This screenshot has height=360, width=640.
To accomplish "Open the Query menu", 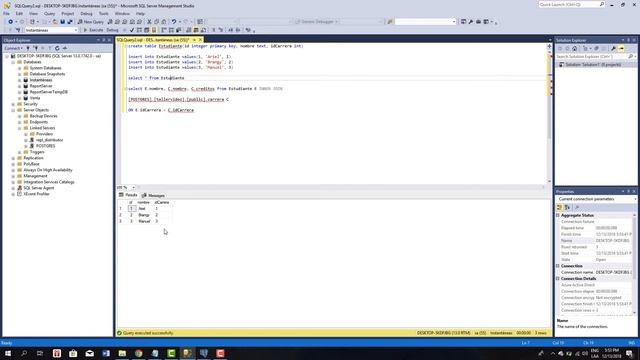I will pos(49,13).
